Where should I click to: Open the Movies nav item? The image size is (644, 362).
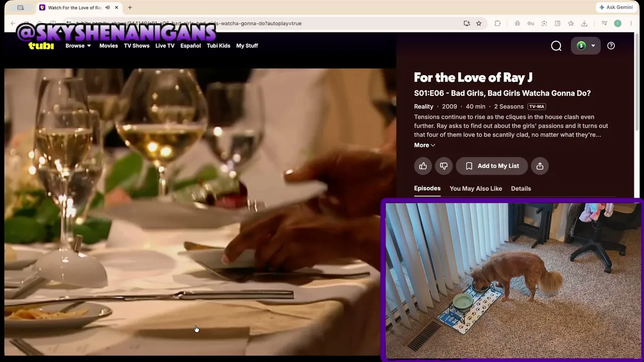point(109,46)
